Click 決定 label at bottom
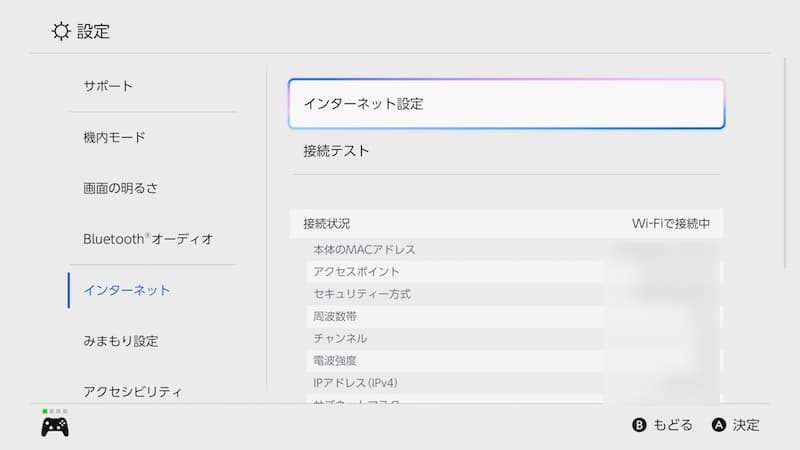The height and width of the screenshot is (450, 800). tap(746, 425)
